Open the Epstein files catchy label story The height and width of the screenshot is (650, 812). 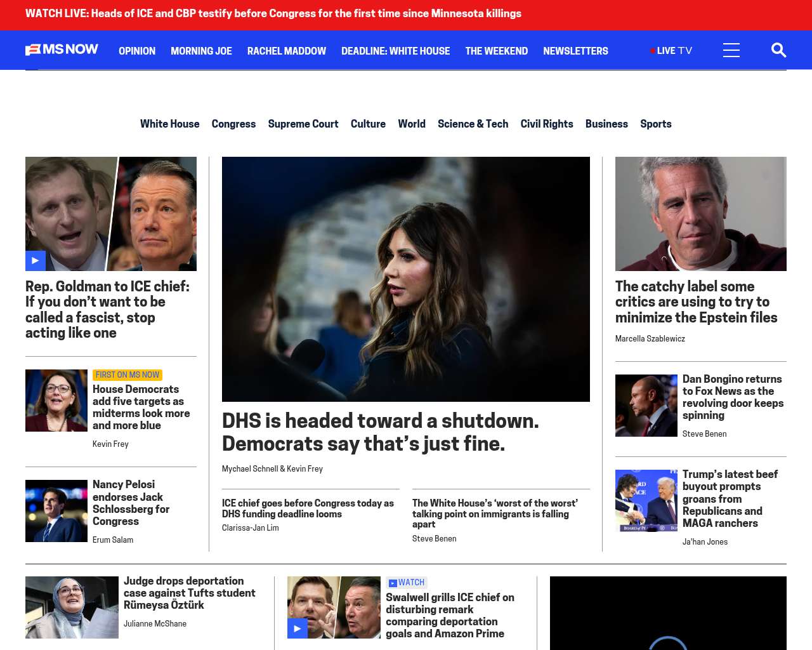click(x=697, y=302)
